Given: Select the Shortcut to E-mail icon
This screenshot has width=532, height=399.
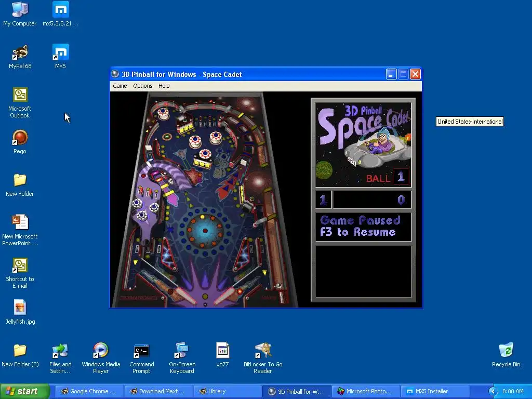Looking at the screenshot, I should coord(20,273).
